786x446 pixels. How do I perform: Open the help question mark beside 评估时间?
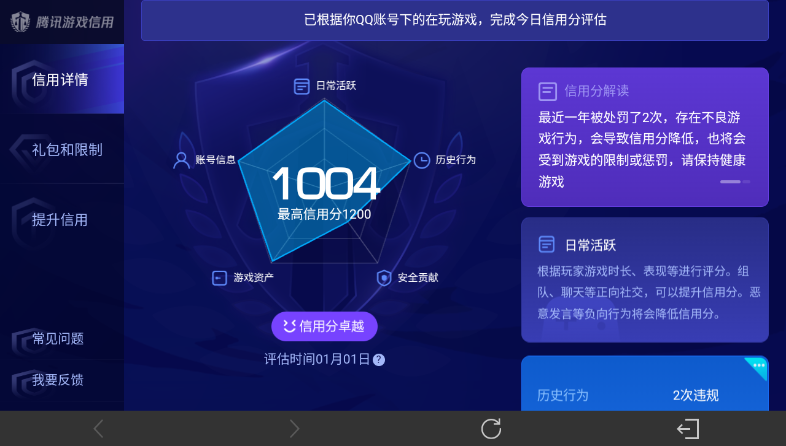tap(379, 360)
